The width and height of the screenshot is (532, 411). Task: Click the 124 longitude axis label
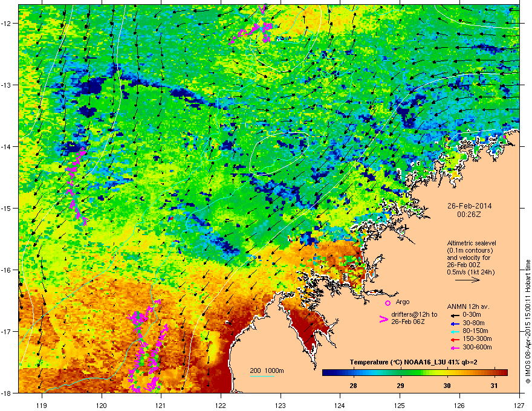click(340, 406)
